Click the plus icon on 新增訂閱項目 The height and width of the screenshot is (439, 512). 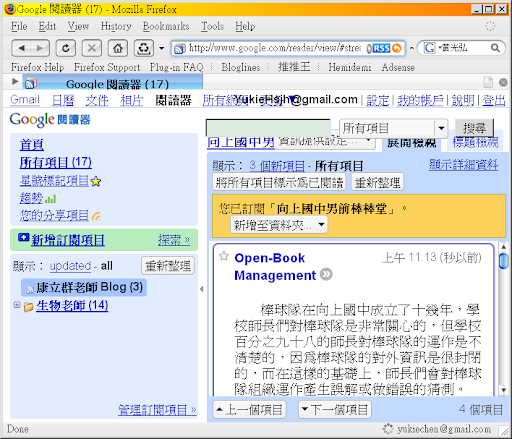coord(23,237)
